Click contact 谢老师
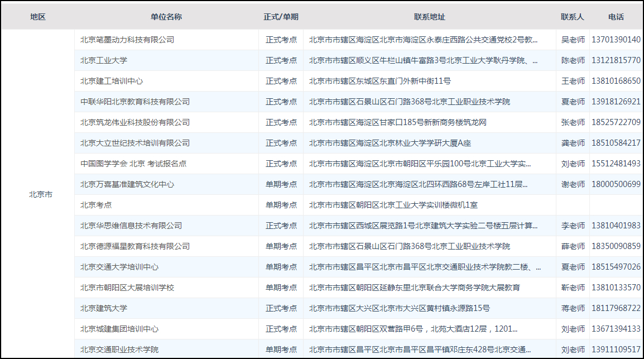Image resolution: width=644 pixels, height=359 pixels. [573, 184]
